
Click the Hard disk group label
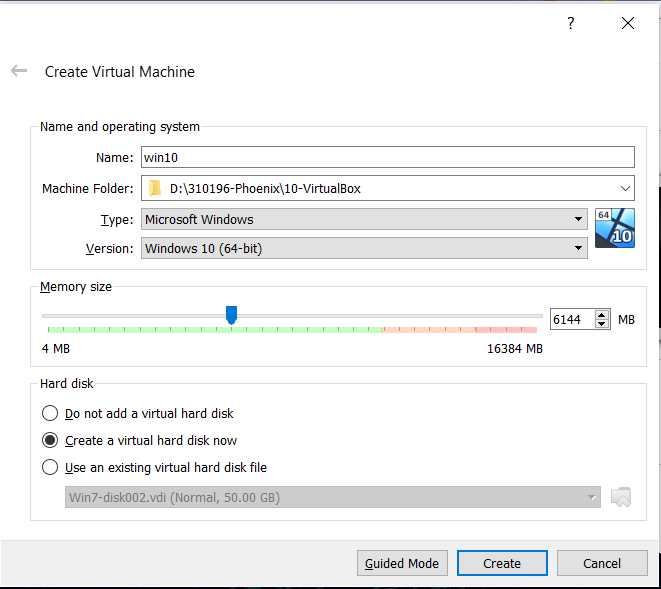click(67, 384)
